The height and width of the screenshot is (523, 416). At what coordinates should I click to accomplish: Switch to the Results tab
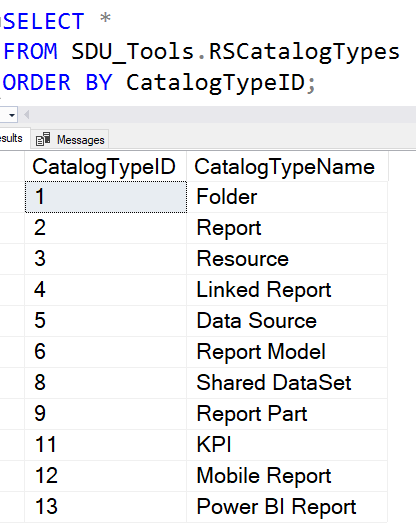point(13,138)
